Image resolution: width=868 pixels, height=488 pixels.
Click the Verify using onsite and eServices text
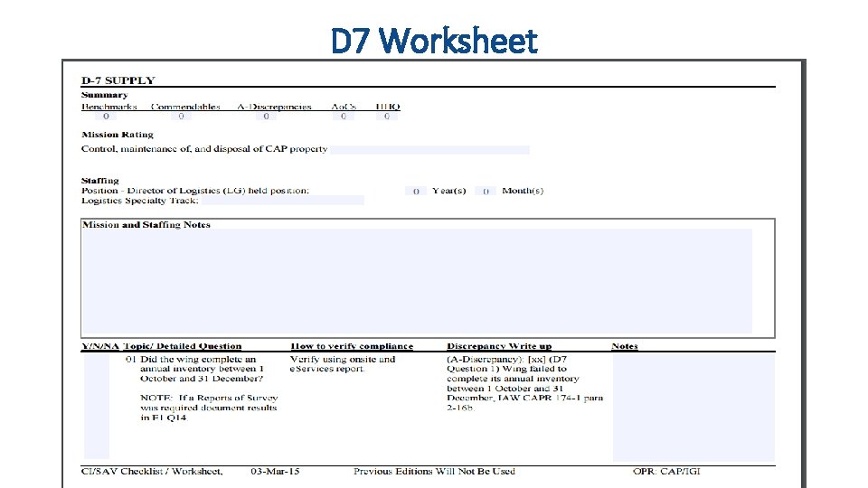pos(343,363)
